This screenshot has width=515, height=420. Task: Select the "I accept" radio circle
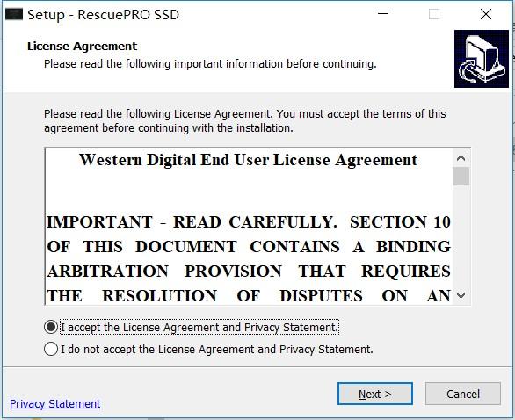(x=51, y=327)
